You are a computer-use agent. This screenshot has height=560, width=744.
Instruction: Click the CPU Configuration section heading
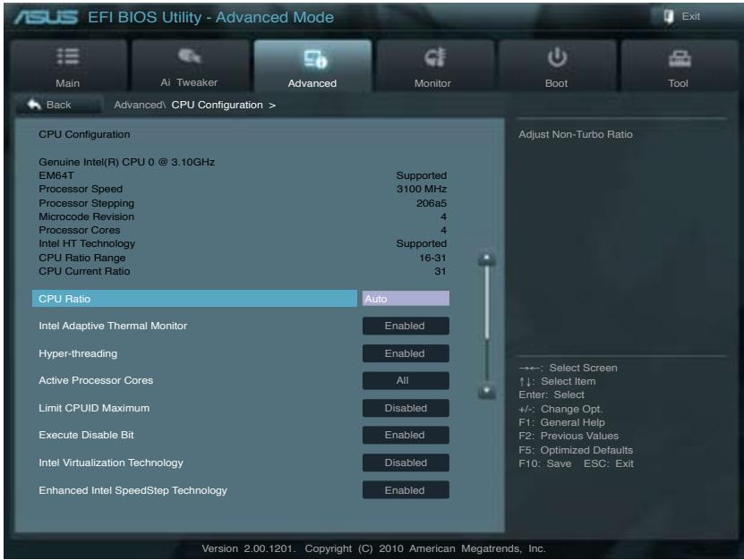[x=84, y=134]
